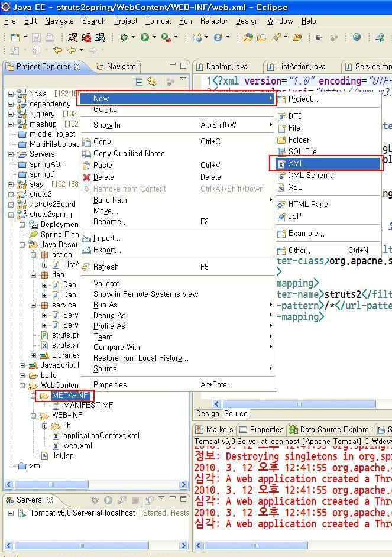Expand the Servers project node
The image size is (392, 557).
(11, 154)
